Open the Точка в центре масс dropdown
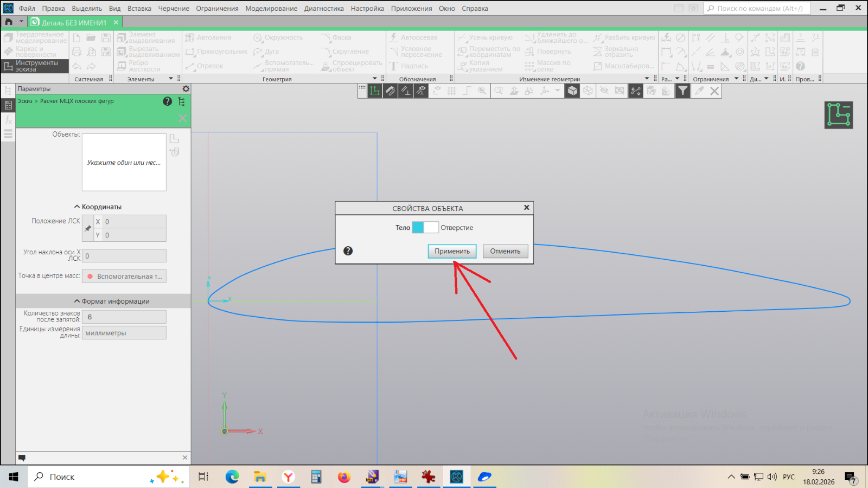Viewport: 868px width, 488px height. 124,277
